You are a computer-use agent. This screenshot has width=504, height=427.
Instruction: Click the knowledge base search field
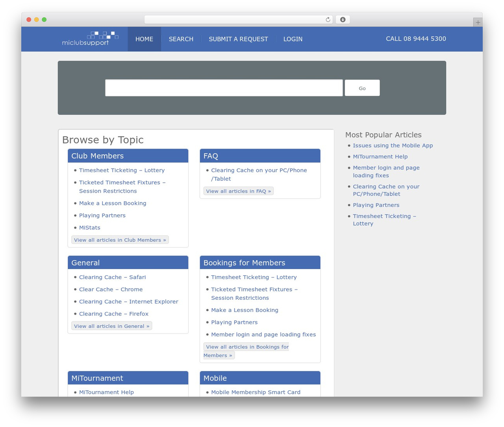click(224, 88)
